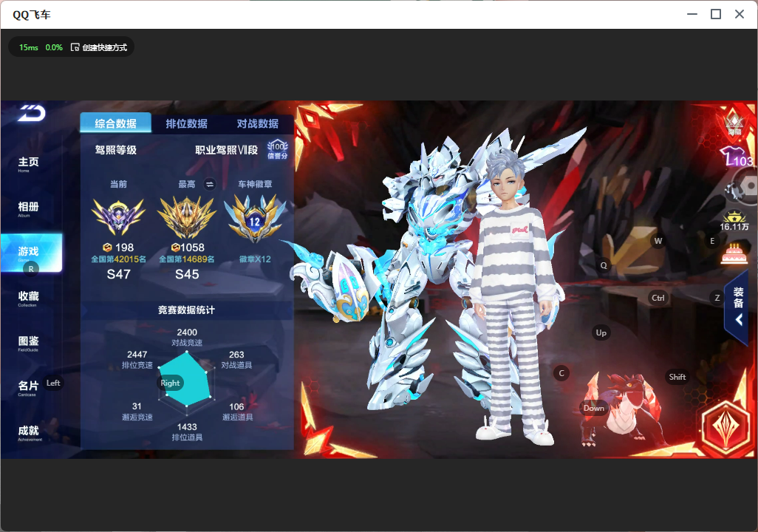Viewport: 758px width, 532px height.
Task: Open the purple shirt wardrobe icon 103
Action: (x=737, y=157)
